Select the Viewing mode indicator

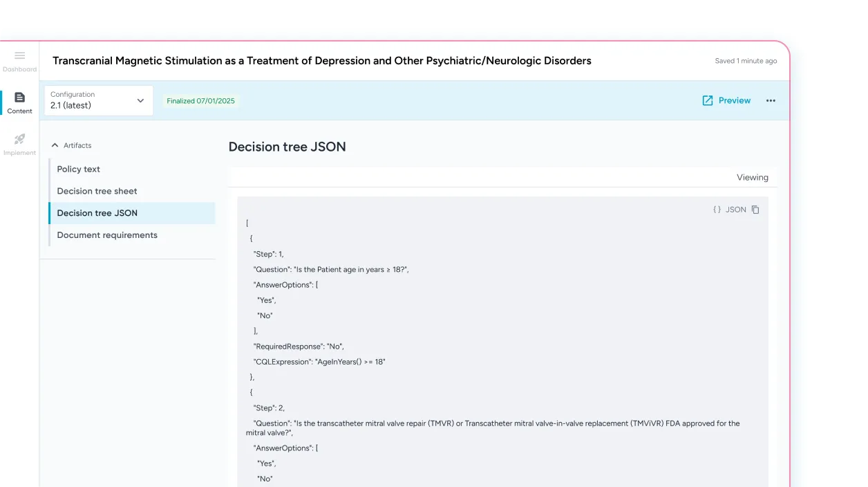[753, 177]
